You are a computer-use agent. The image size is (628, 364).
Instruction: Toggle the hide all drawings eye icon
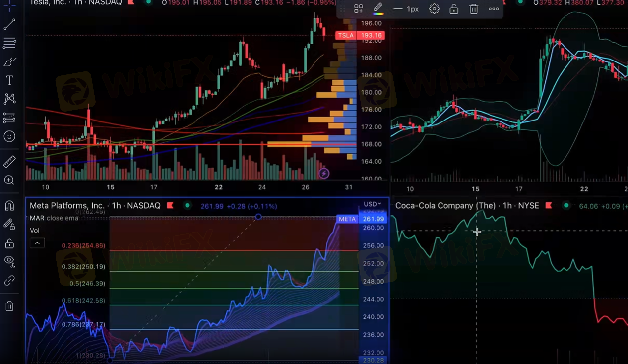9,261
